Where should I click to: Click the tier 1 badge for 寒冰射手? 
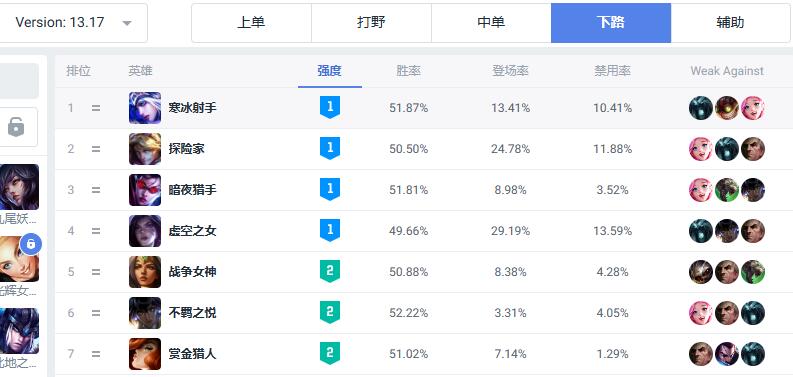point(330,108)
